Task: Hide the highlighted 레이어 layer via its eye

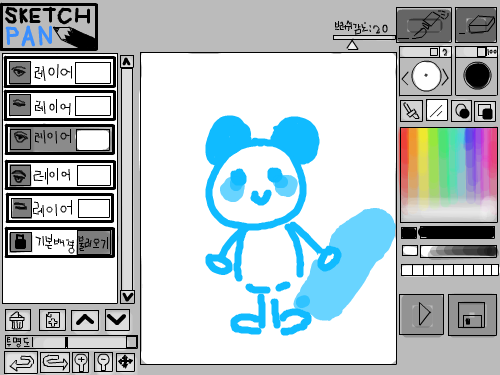Action: click(21, 139)
